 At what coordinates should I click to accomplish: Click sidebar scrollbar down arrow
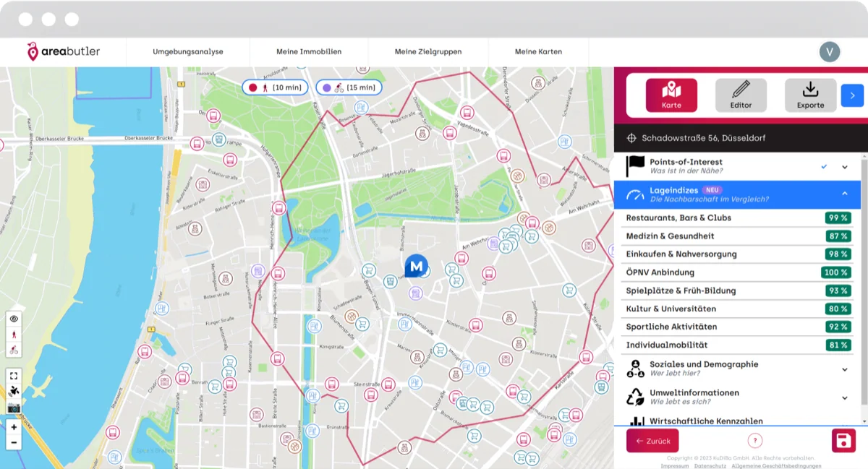[864, 421]
